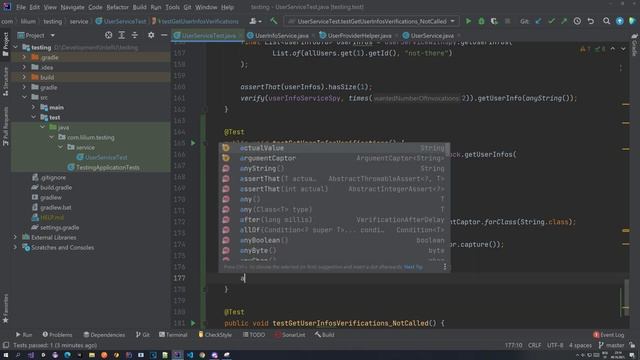This screenshot has height=360, width=640.
Task: Open the SonarLint tool window
Action: (290, 335)
